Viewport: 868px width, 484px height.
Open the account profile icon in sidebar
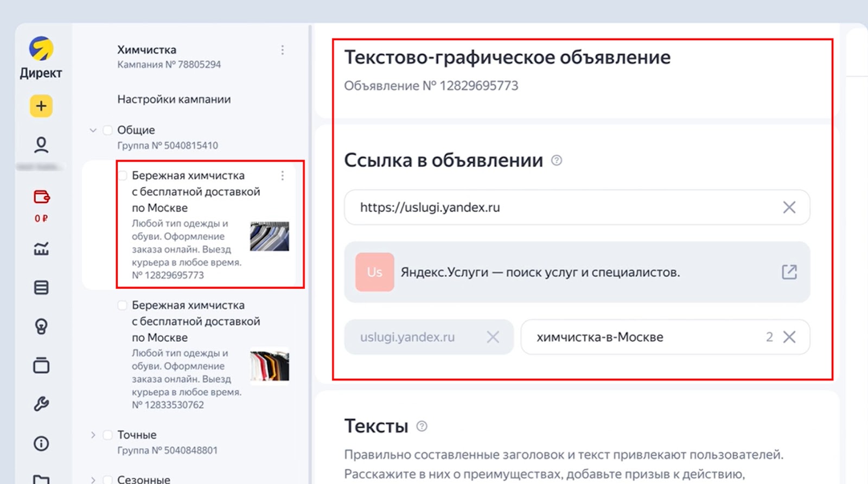point(41,145)
